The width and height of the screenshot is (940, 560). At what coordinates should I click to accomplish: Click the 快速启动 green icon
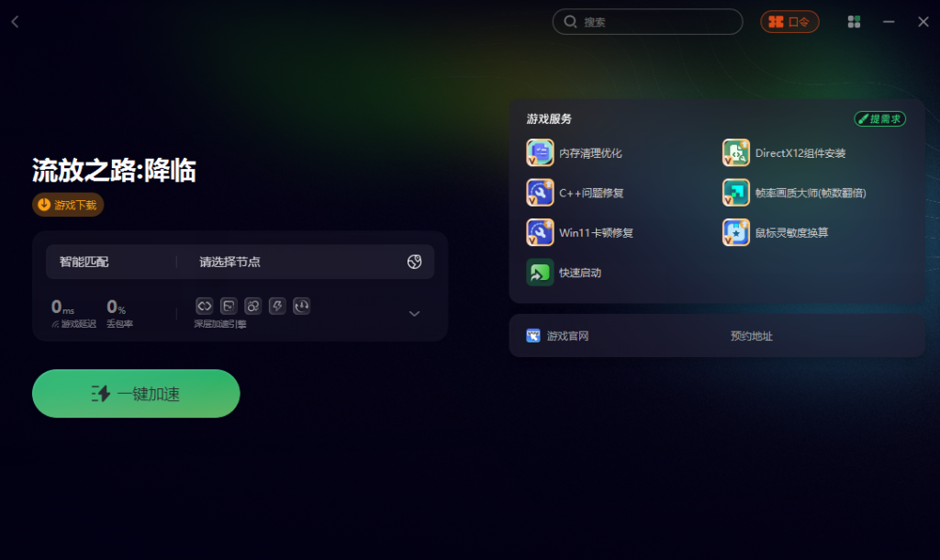pyautogui.click(x=540, y=273)
